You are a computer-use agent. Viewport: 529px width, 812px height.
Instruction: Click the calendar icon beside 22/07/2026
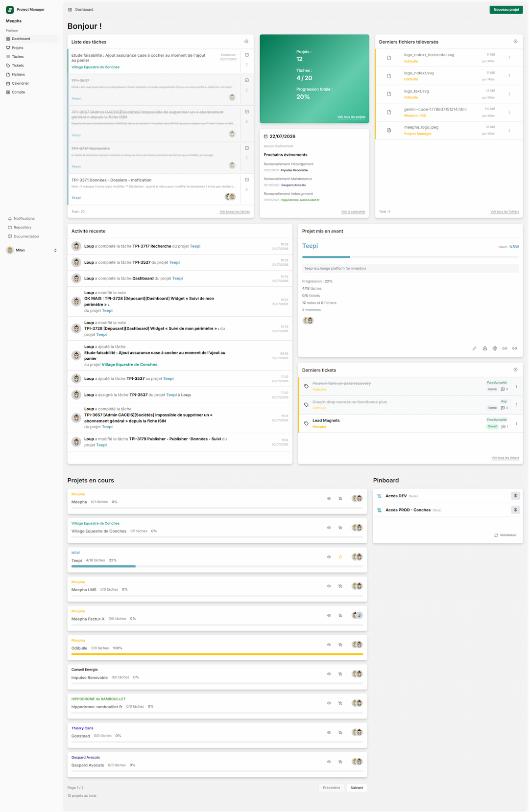pos(265,137)
